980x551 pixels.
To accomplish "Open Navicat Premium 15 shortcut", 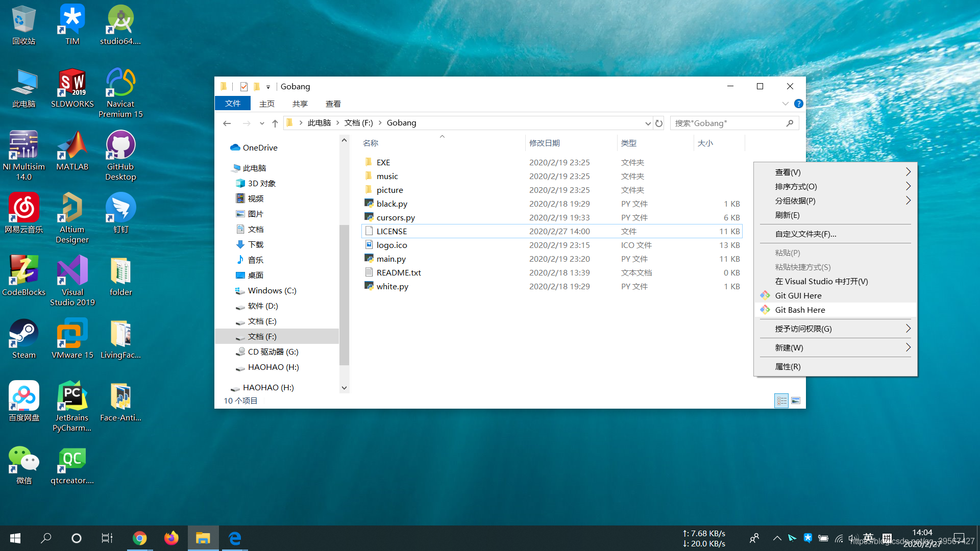I will coord(120,93).
